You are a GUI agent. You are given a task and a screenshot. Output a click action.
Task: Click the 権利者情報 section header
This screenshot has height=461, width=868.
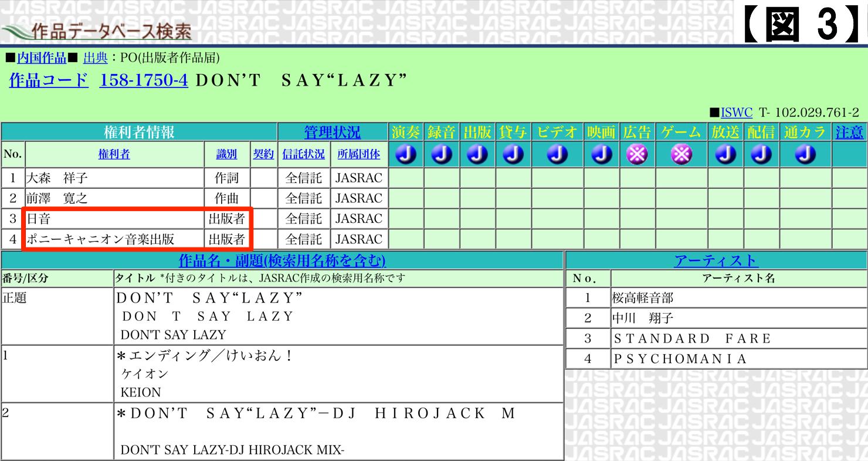pyautogui.click(x=139, y=132)
